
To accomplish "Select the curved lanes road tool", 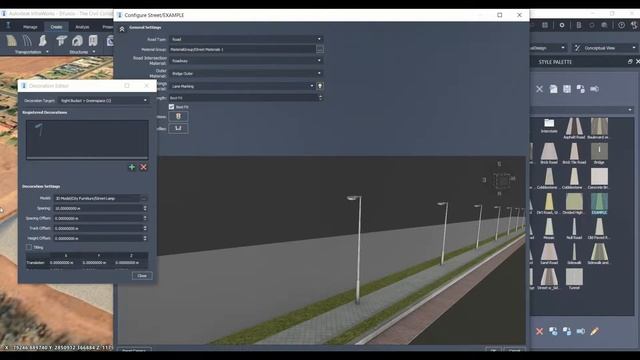I will [x=27, y=40].
